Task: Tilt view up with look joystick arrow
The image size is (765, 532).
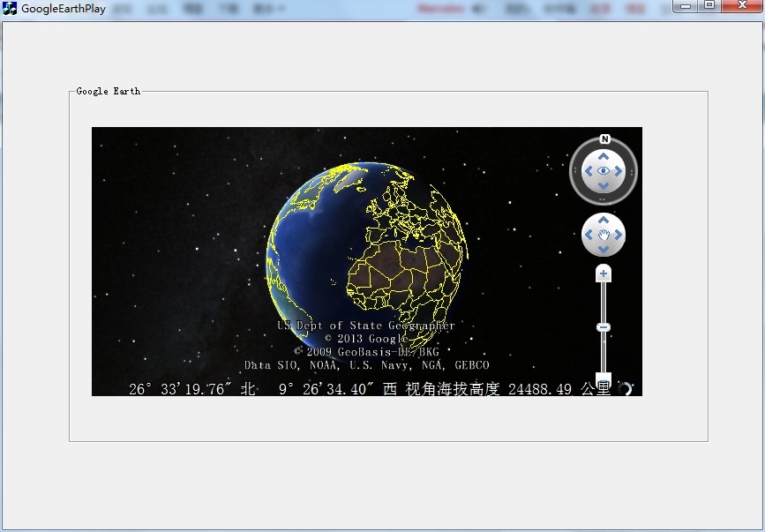Action: click(x=604, y=156)
